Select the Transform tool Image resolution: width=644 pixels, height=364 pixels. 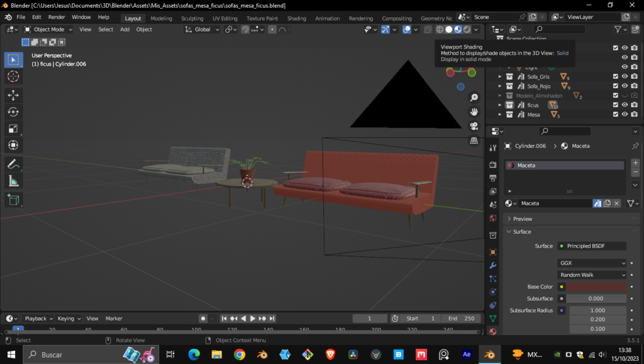[13, 145]
